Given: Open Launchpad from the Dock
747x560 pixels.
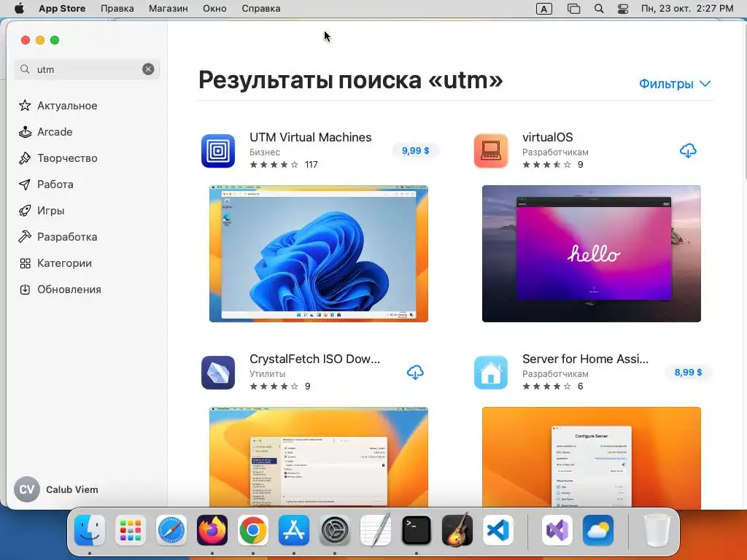Looking at the screenshot, I should click(131, 530).
